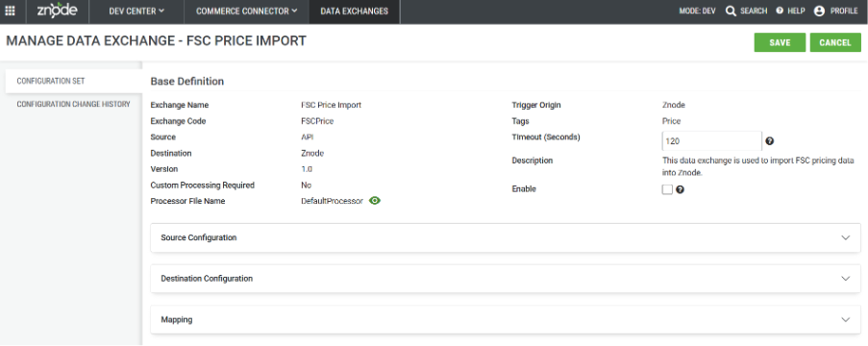Screen dimensions: 868x346
Task: Open the apps grid launcher icon
Action: pos(10,12)
